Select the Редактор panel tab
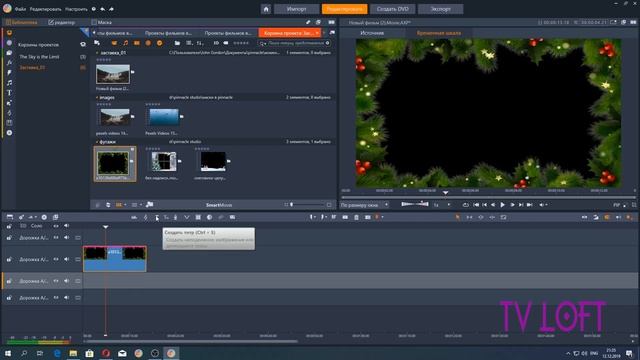Image resolution: width=640 pixels, height=360 pixels. [62, 22]
